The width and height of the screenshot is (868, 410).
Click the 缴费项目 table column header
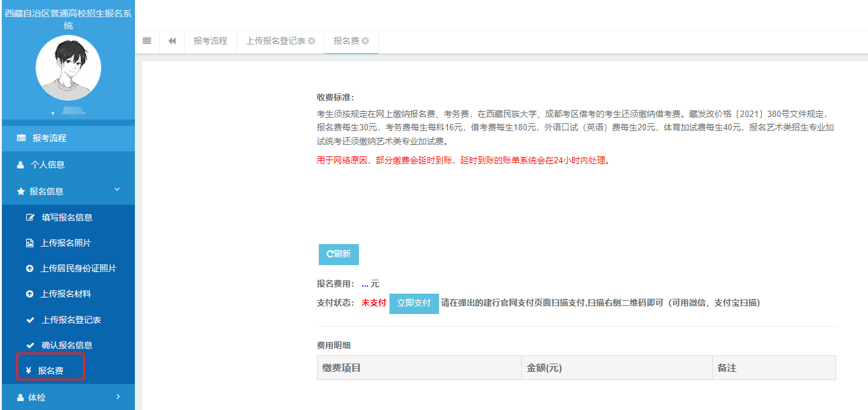click(x=342, y=368)
